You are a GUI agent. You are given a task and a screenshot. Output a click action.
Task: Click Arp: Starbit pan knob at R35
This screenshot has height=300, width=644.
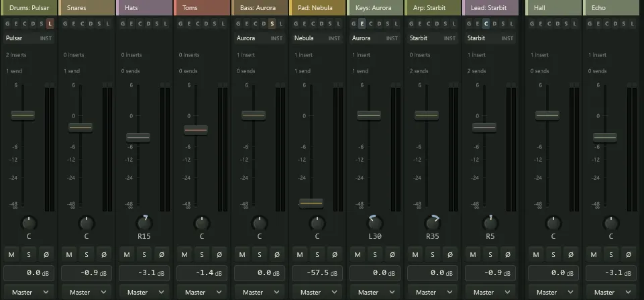pos(433,223)
